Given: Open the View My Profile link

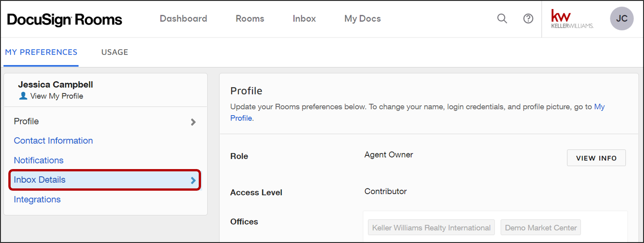Looking at the screenshot, I should (57, 96).
